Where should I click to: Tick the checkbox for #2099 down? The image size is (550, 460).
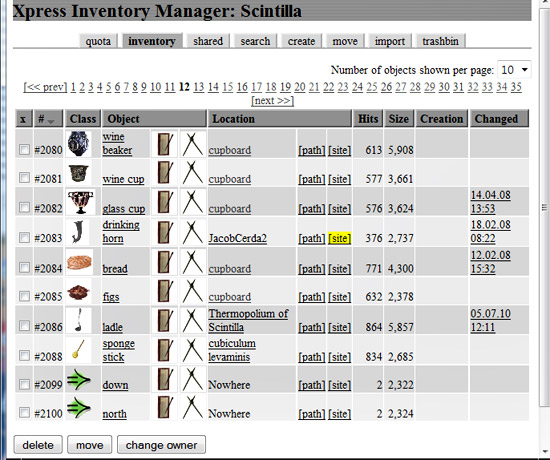(24, 384)
